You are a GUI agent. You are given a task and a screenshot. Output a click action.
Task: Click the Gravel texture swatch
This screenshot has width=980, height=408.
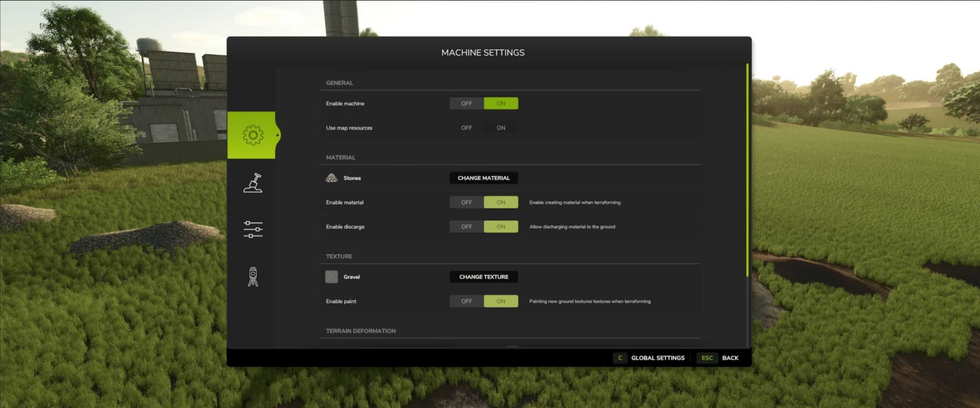click(x=331, y=277)
